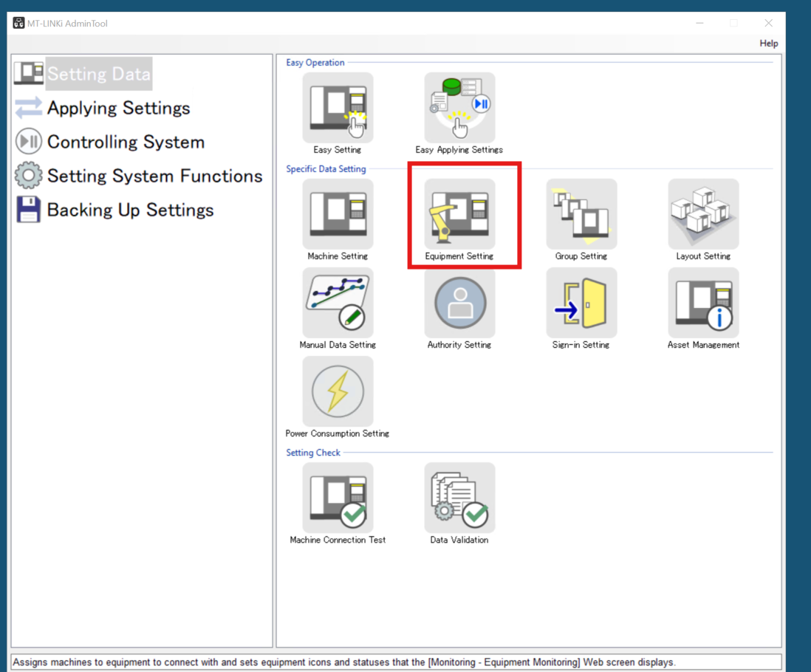This screenshot has height=672, width=811.
Task: Run the Machine Connection Test
Action: pyautogui.click(x=338, y=498)
